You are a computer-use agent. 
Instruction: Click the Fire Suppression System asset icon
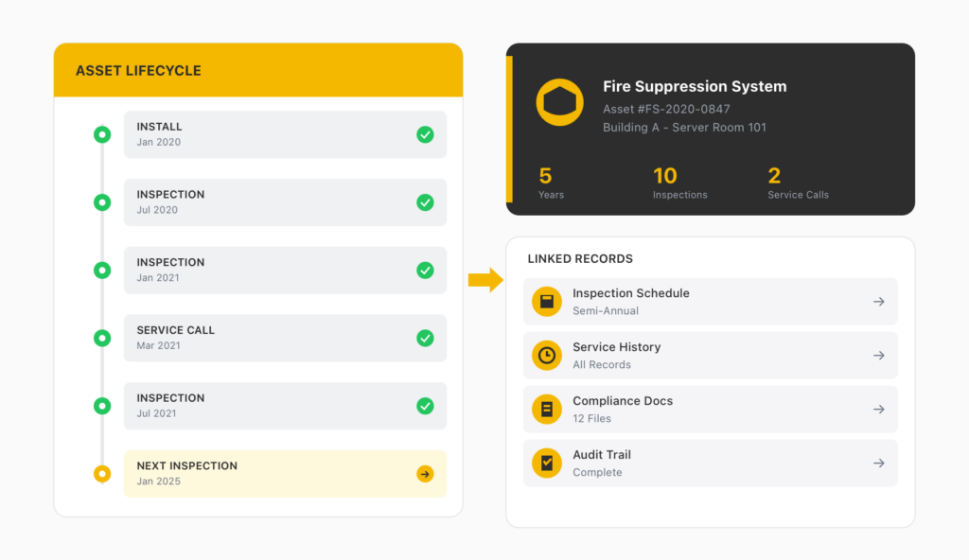point(559,103)
